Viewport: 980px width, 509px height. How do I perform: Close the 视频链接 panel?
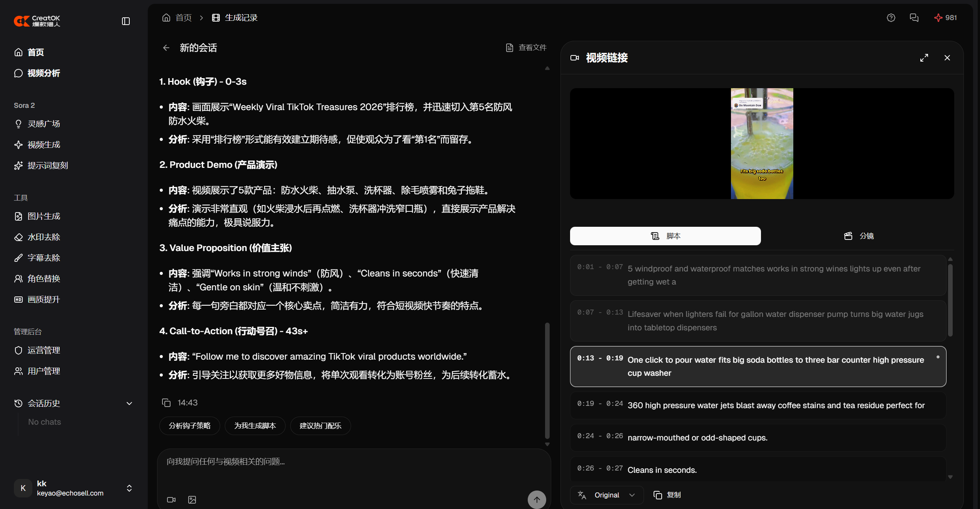pos(947,58)
